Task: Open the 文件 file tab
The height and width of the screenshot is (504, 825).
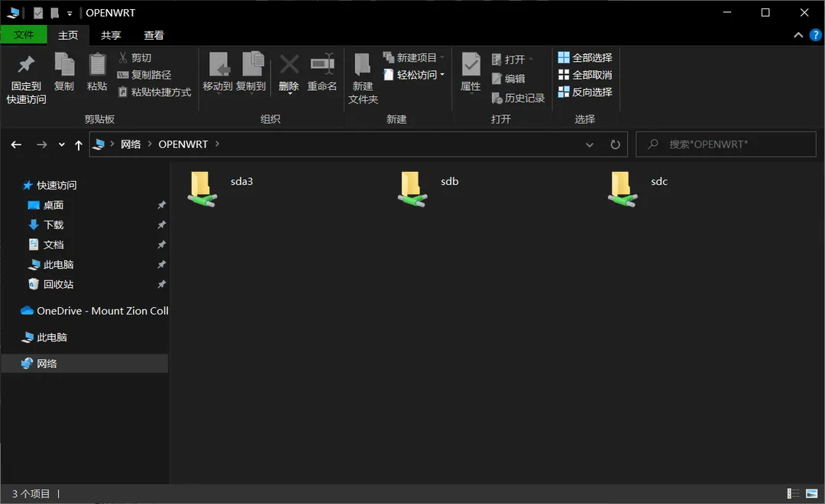Action: tap(24, 34)
